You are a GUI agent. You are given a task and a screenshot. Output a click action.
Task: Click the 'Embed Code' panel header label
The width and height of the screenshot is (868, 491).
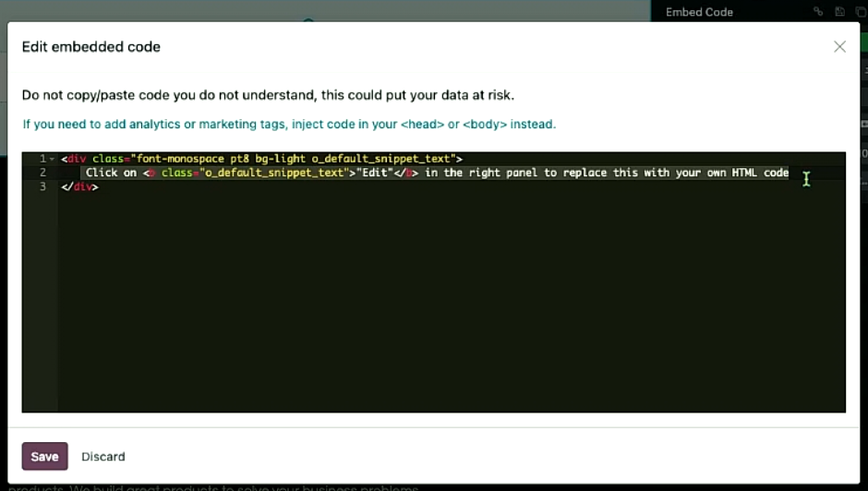tap(699, 12)
